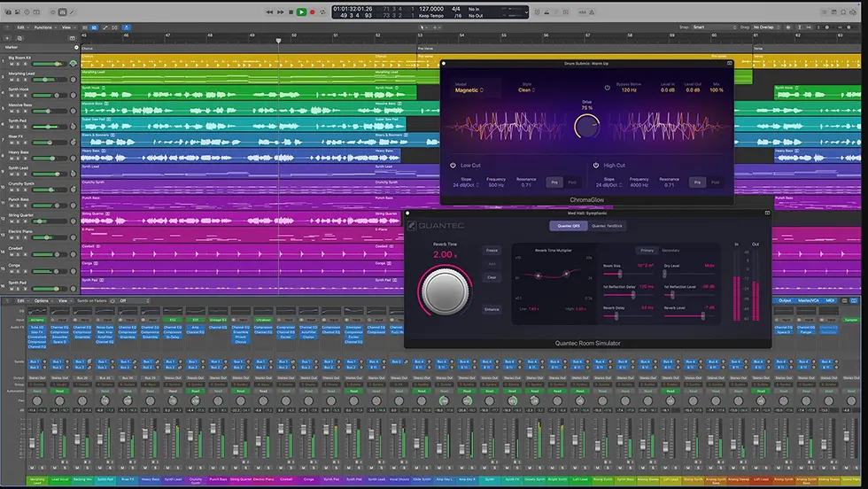Open the Note Pads icon

point(833,12)
